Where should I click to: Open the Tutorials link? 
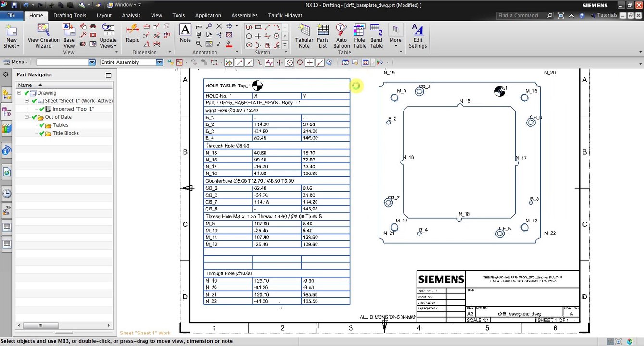point(603,15)
